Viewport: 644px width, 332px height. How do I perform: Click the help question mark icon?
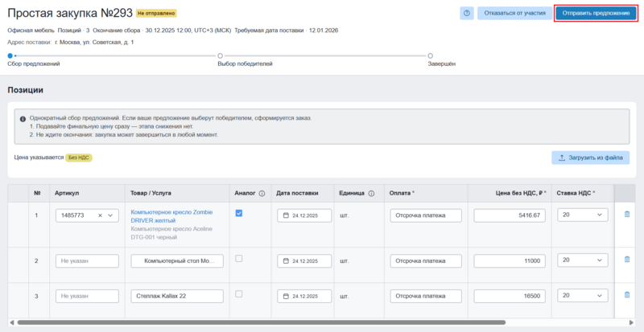467,13
